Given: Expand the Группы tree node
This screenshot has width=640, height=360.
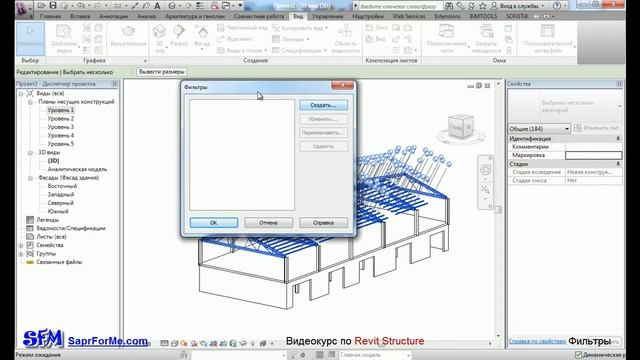Looking at the screenshot, I should point(21,254).
